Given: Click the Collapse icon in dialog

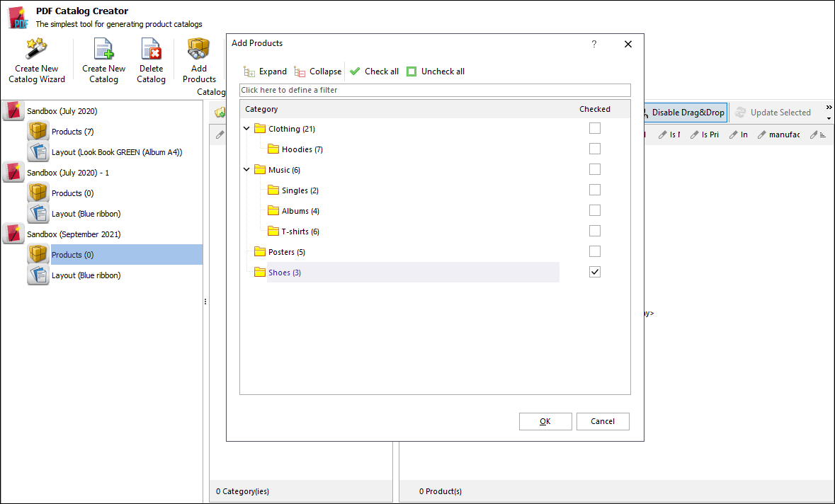Looking at the screenshot, I should click(300, 71).
